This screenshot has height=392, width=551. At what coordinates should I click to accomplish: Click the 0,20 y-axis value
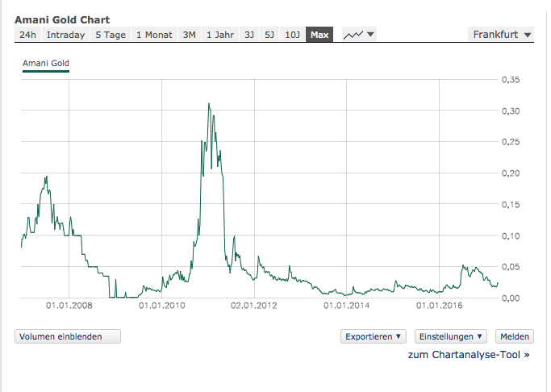511,173
